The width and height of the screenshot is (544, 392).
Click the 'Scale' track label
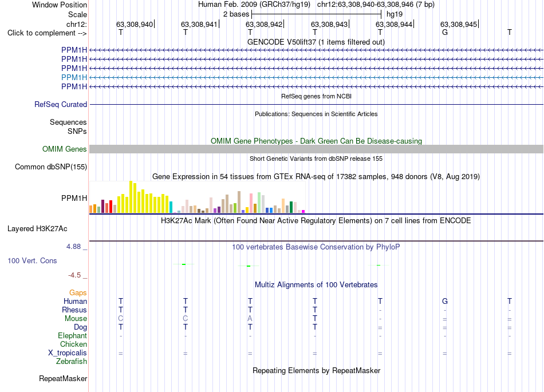coord(77,14)
